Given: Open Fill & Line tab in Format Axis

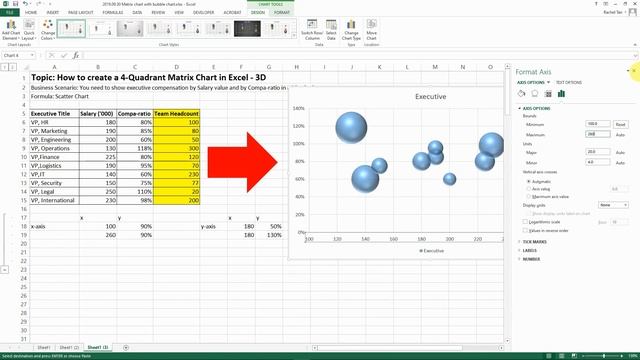Looking at the screenshot, I should (521, 94).
